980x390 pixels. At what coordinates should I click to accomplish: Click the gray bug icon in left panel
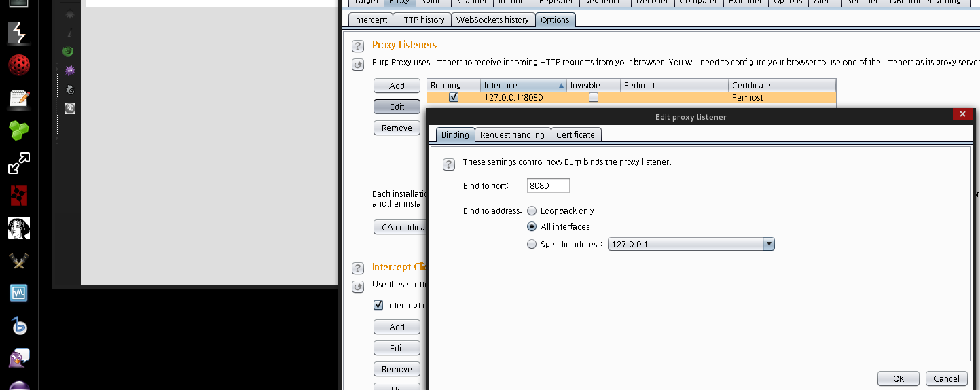[x=69, y=14]
